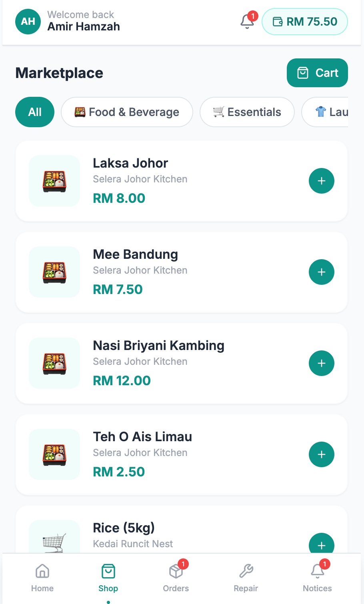Open the Nasi Briyani Kambing item title
The height and width of the screenshot is (604, 364).
pyautogui.click(x=158, y=345)
